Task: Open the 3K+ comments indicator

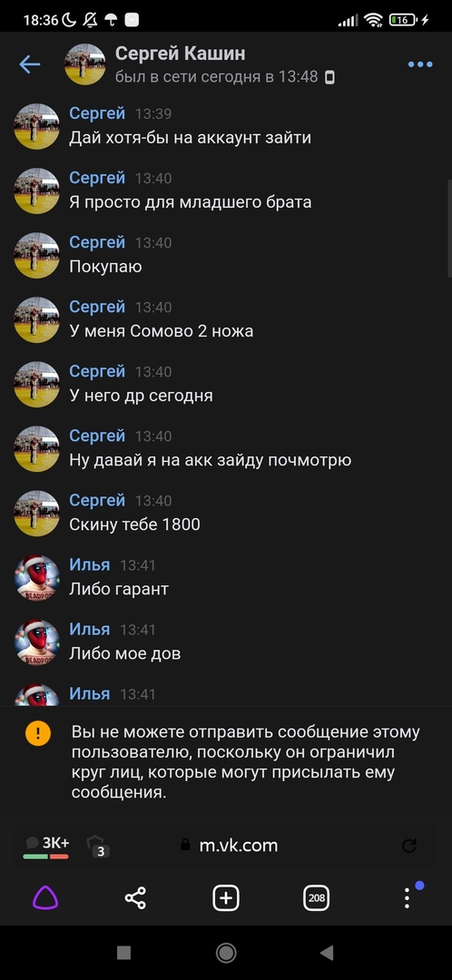Action: (x=46, y=846)
